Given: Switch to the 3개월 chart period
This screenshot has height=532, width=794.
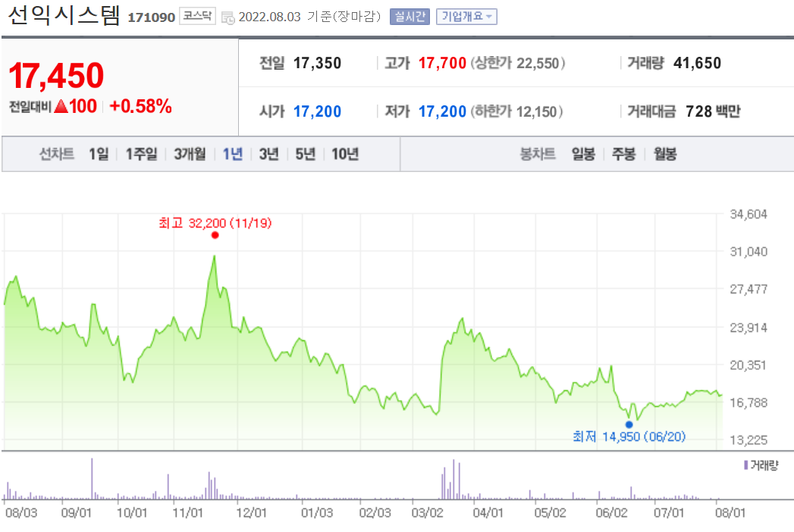Looking at the screenshot, I should coord(190,154).
